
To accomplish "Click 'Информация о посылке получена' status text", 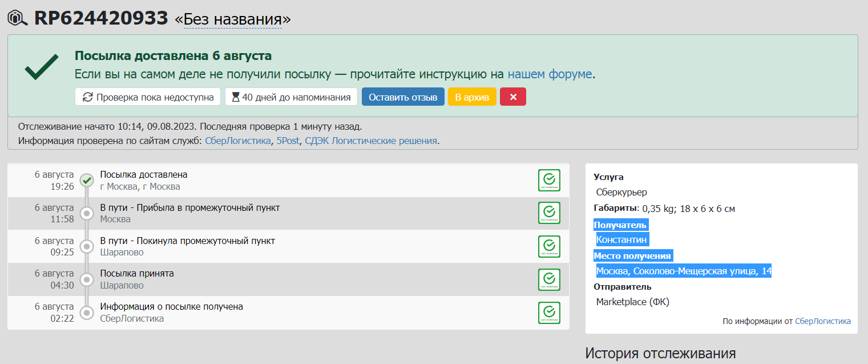I will (x=172, y=307).
